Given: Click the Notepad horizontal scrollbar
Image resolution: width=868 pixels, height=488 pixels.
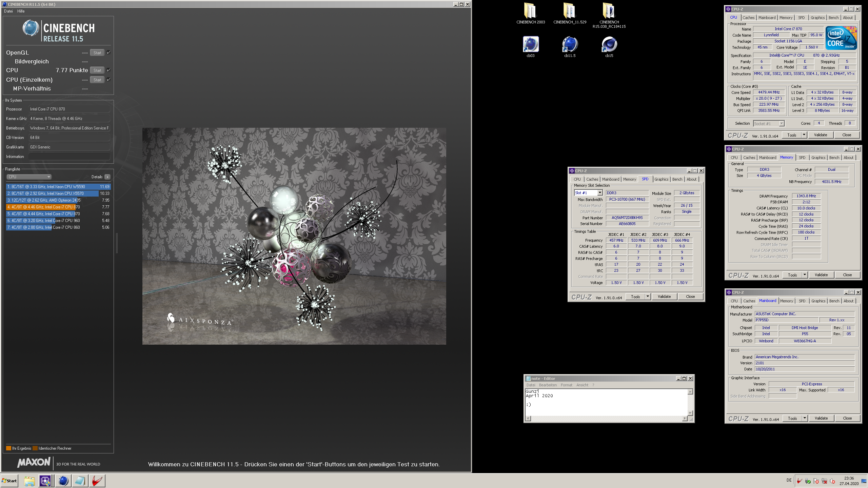Looking at the screenshot, I should [x=607, y=419].
